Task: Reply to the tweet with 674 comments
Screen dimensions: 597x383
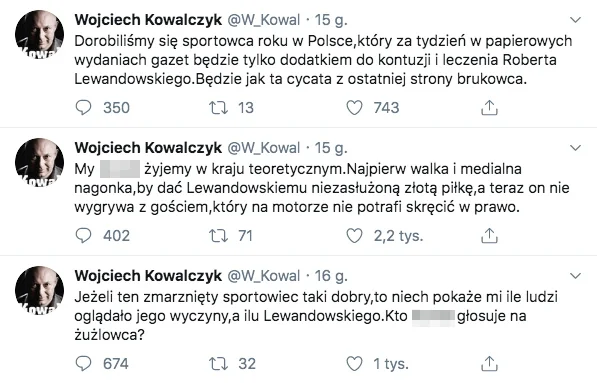Action: pyautogui.click(x=83, y=363)
